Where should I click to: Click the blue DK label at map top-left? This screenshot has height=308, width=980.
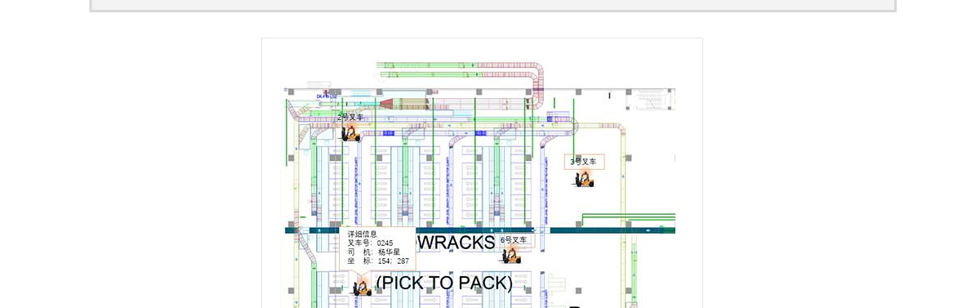327,96
